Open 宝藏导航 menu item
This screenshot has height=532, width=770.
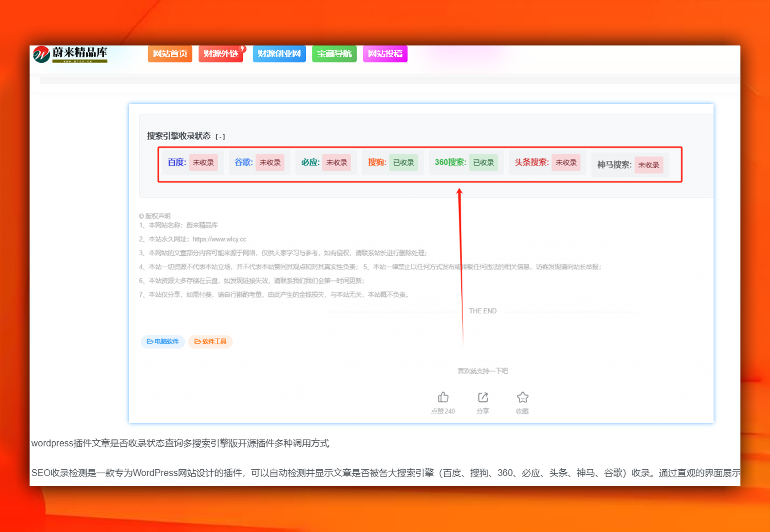pyautogui.click(x=334, y=54)
